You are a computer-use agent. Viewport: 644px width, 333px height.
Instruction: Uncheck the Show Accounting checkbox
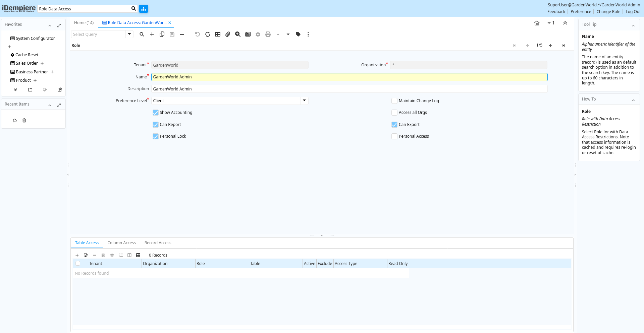[x=156, y=113]
